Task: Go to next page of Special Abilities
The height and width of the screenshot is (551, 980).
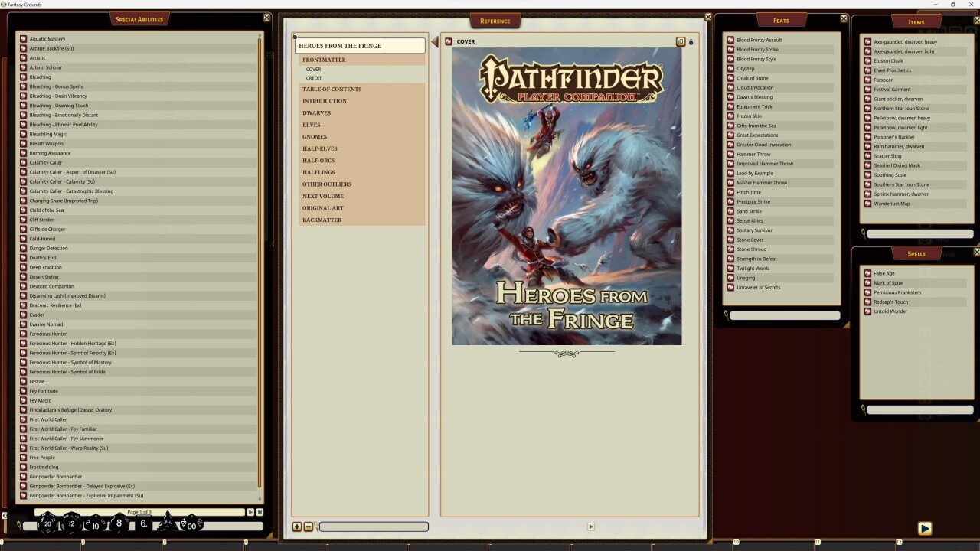Action: click(x=250, y=512)
